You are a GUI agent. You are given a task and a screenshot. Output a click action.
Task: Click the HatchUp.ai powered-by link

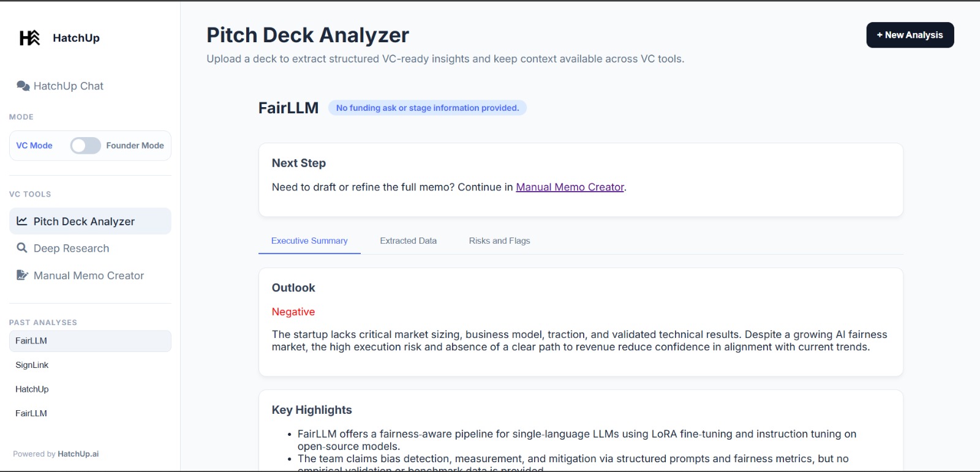(78, 454)
